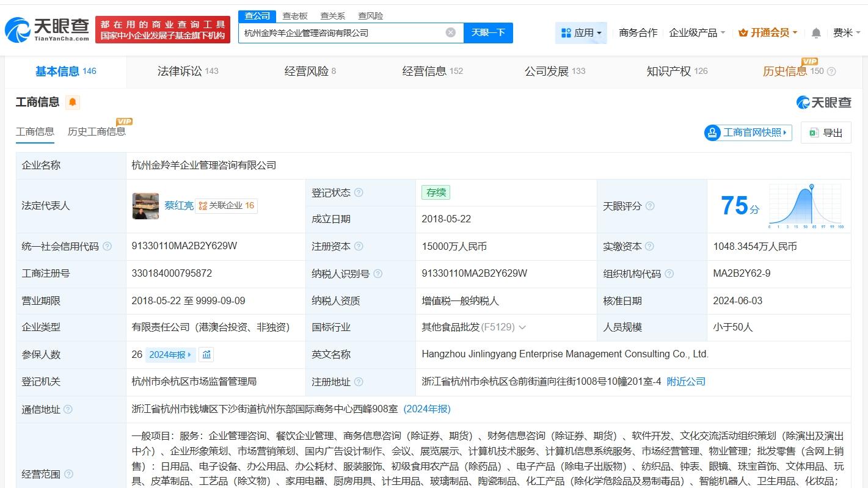Expand the industry code F5129 details
The width and height of the screenshot is (868, 488).
click(522, 327)
